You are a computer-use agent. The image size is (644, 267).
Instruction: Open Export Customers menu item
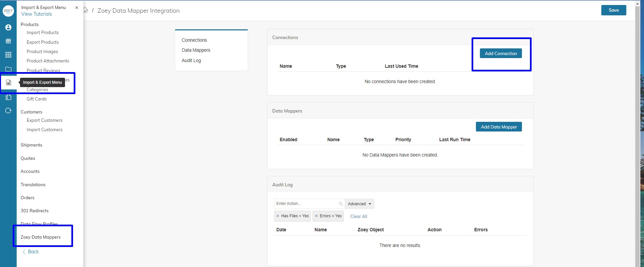[45, 120]
